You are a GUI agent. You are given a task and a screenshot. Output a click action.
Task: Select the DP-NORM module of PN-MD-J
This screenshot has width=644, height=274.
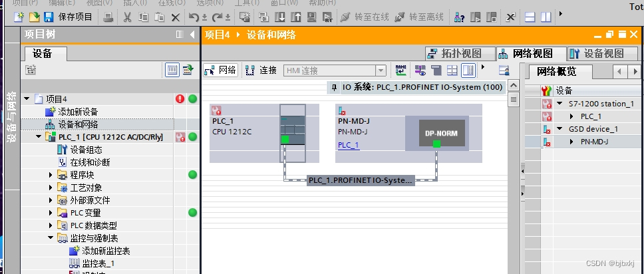[442, 133]
